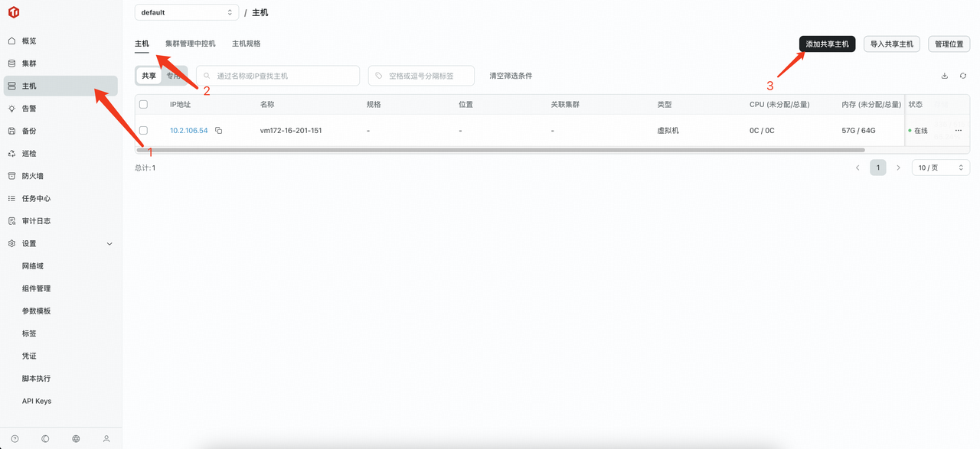980x449 pixels.
Task: Select the checkbox for host 10.2.106.54
Action: [143, 130]
